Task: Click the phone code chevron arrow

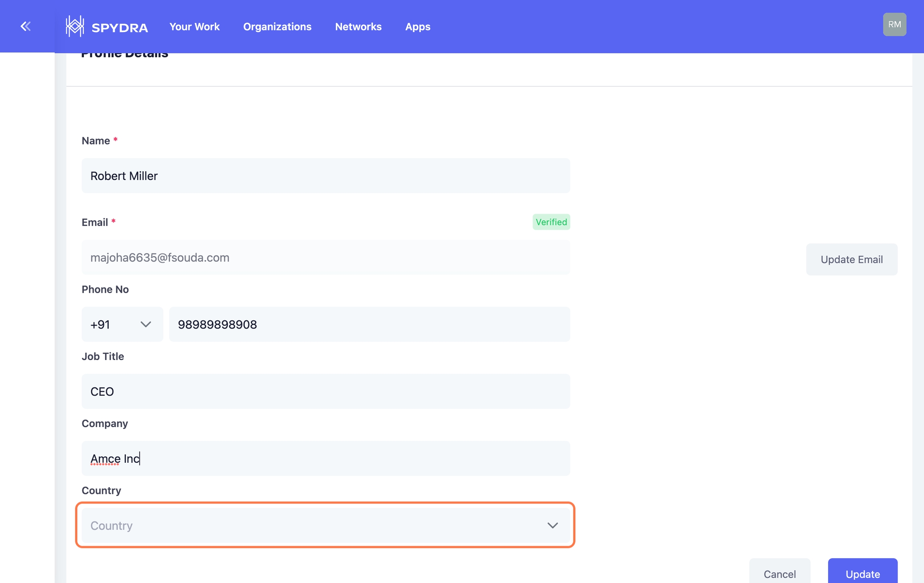Action: (146, 324)
